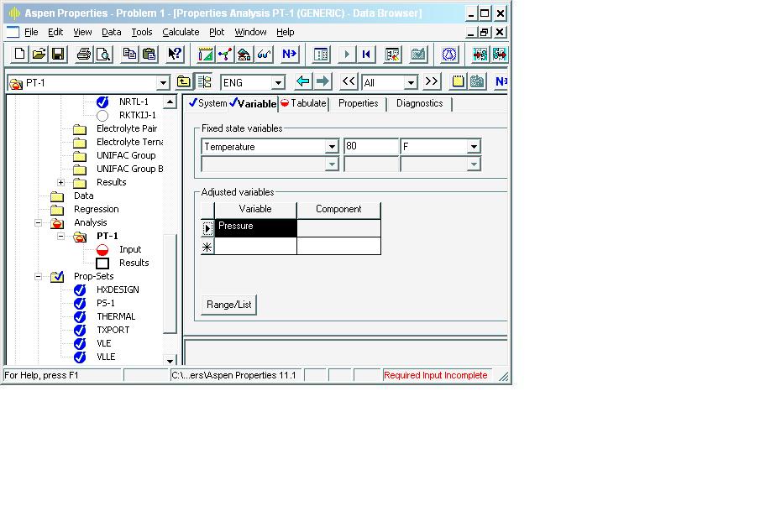This screenshot has height=532, width=776.
Task: Toggle the Data Browser folder list view icon
Action: tap(204, 81)
